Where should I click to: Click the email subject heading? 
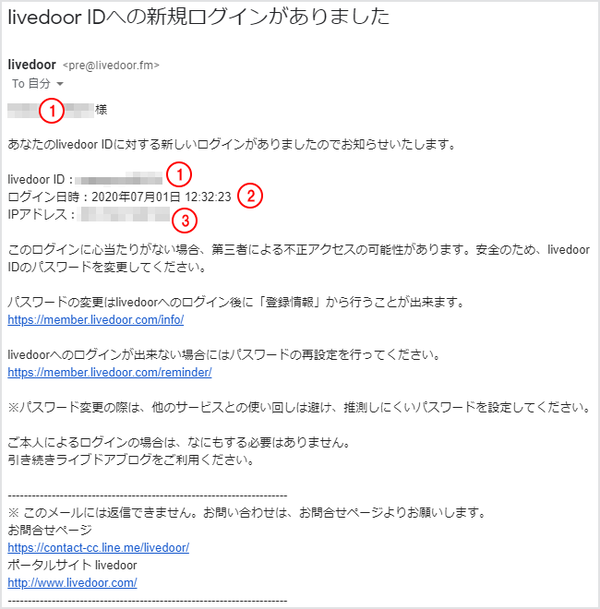(198, 17)
